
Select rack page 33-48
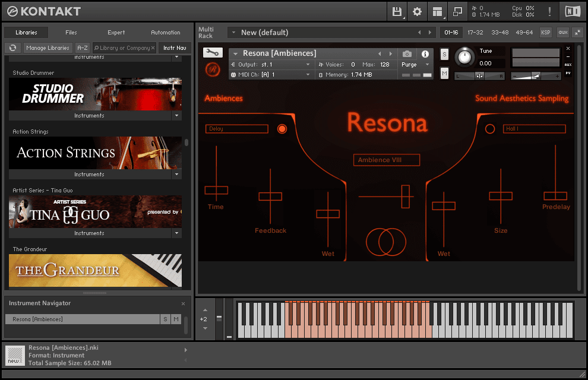(x=500, y=33)
